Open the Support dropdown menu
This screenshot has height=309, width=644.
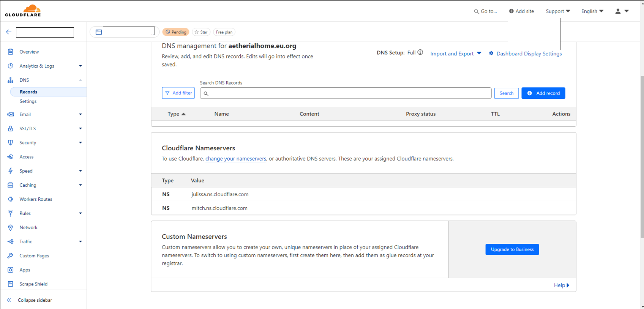(x=558, y=11)
